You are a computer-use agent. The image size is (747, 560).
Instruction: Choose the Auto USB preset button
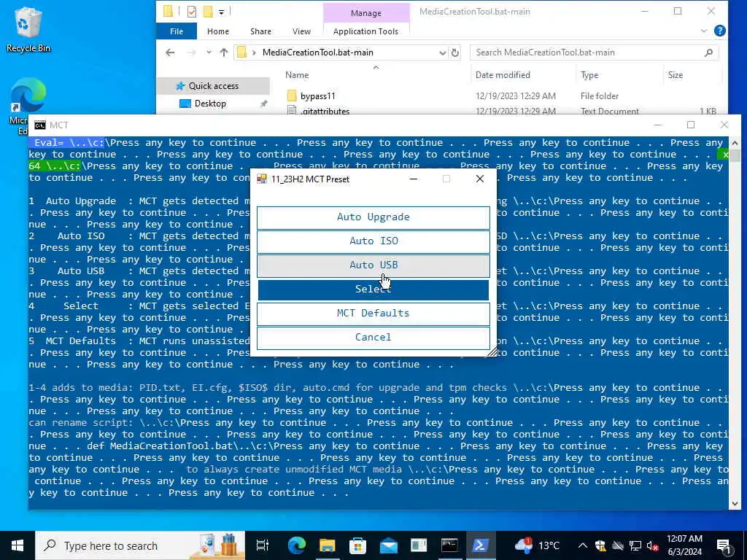[373, 265]
